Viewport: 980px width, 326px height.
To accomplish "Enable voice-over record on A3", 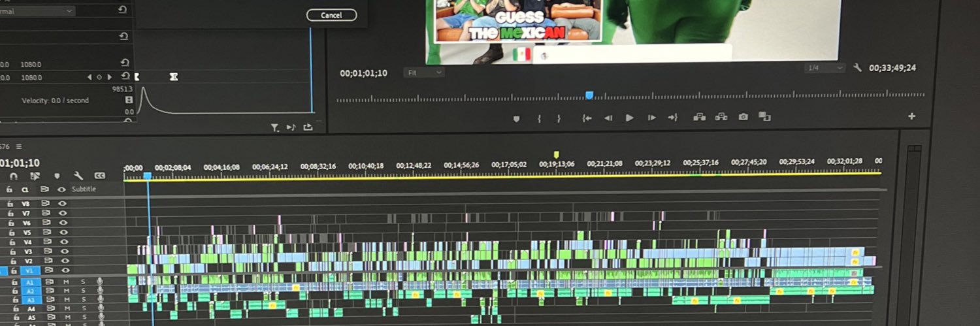I will click(x=100, y=299).
